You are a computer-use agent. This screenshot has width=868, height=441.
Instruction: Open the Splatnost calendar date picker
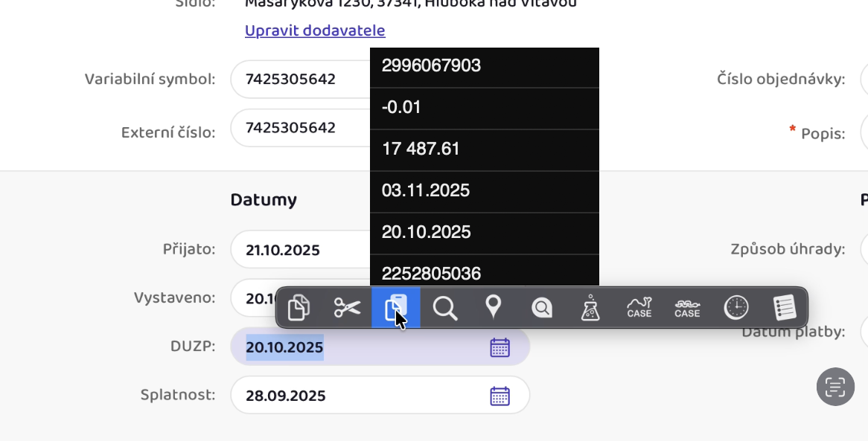[500, 396]
